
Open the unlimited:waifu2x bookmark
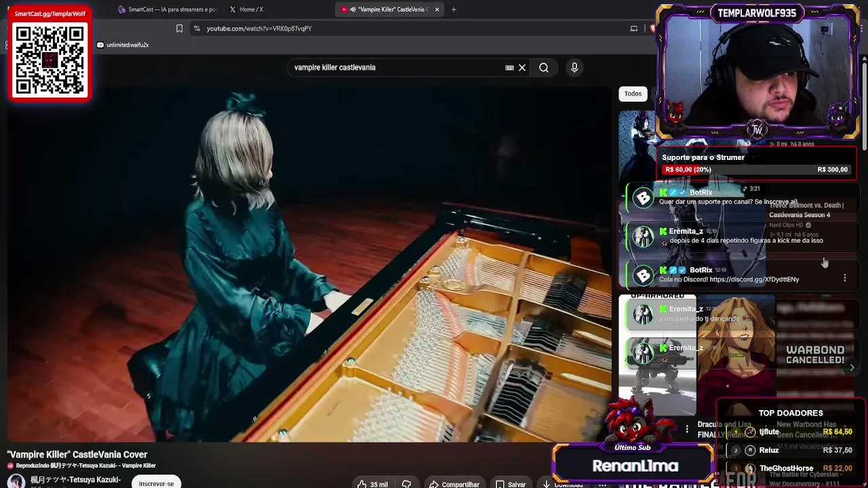pos(123,45)
